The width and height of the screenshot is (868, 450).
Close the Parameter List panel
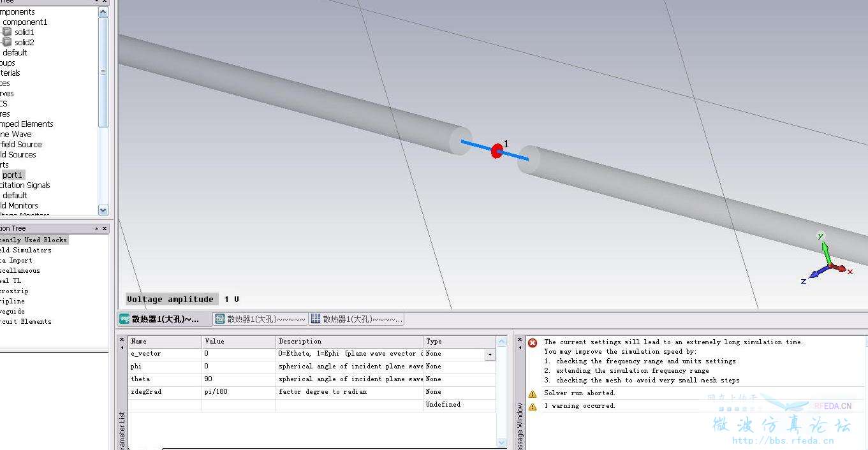pos(122,339)
